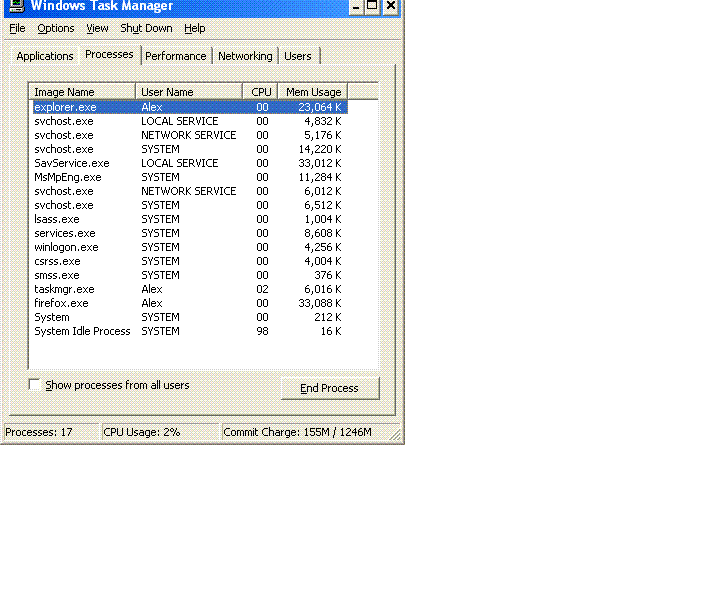This screenshot has height=593, width=718.
Task: Select the taskmgr.exe process row
Action: click(x=64, y=289)
